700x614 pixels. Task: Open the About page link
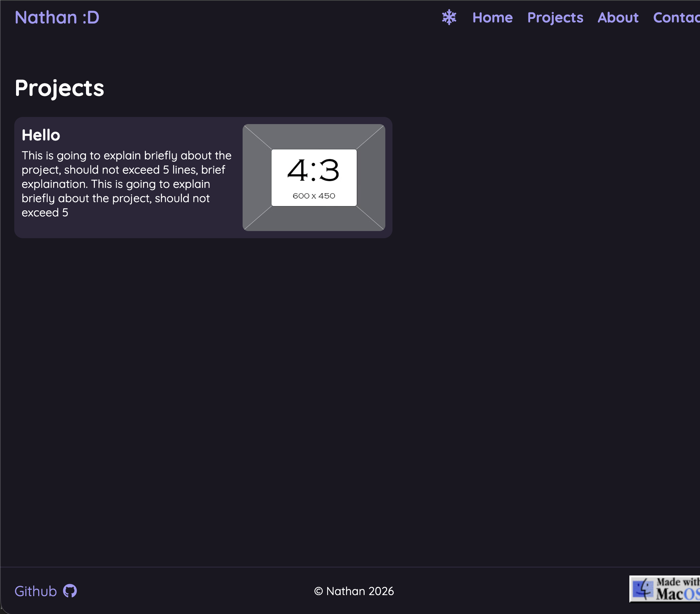pyautogui.click(x=618, y=17)
